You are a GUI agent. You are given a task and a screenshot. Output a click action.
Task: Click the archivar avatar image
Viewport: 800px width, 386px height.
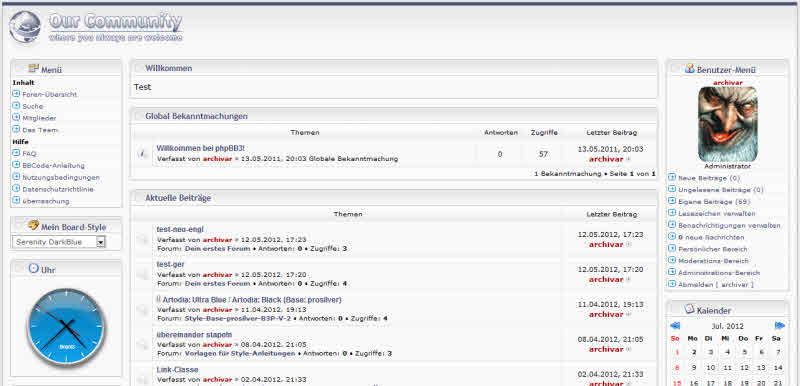tap(728, 124)
